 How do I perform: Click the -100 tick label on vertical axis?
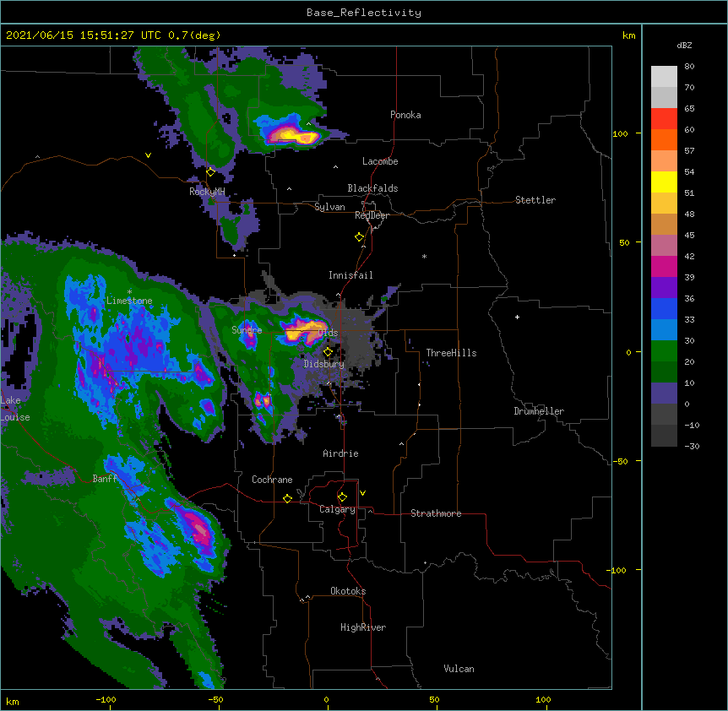click(617, 570)
